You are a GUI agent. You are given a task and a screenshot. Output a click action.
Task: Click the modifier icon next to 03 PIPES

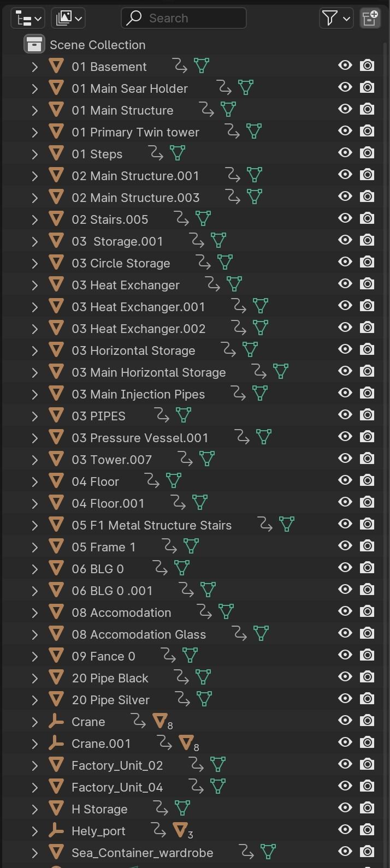coord(162,415)
